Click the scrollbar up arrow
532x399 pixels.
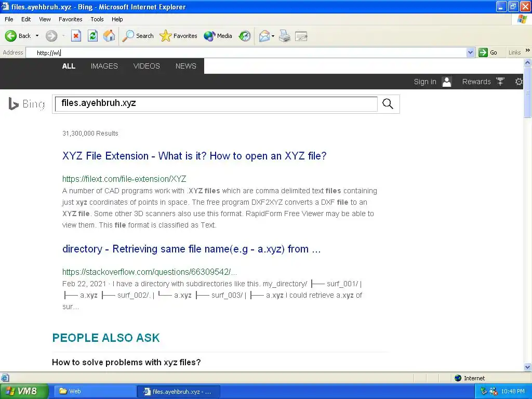528,62
